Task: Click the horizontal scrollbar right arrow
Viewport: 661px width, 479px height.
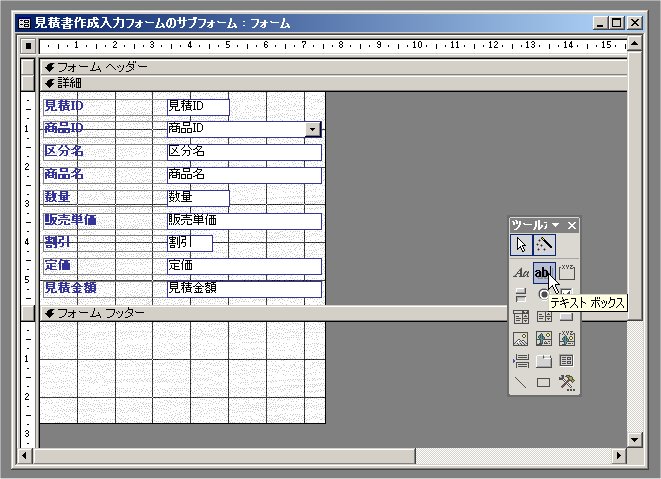Action: 619,455
